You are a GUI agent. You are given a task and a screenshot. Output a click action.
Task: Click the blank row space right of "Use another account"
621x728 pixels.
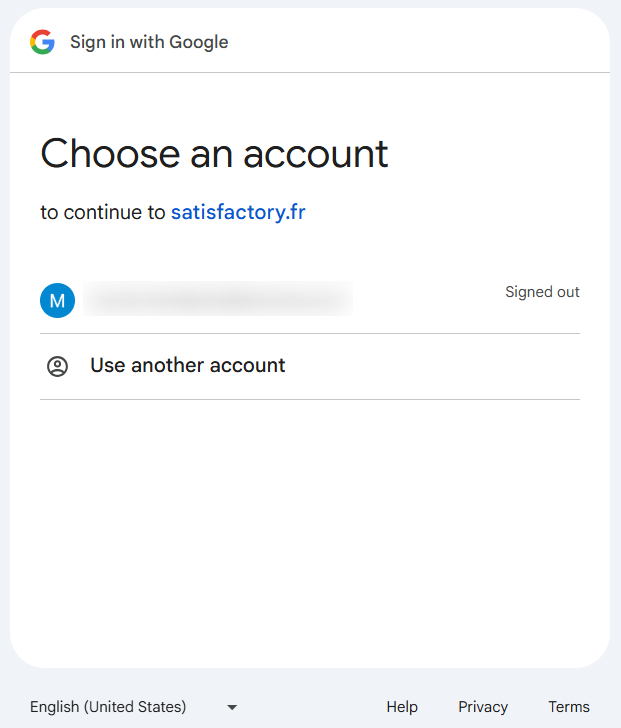click(x=430, y=366)
